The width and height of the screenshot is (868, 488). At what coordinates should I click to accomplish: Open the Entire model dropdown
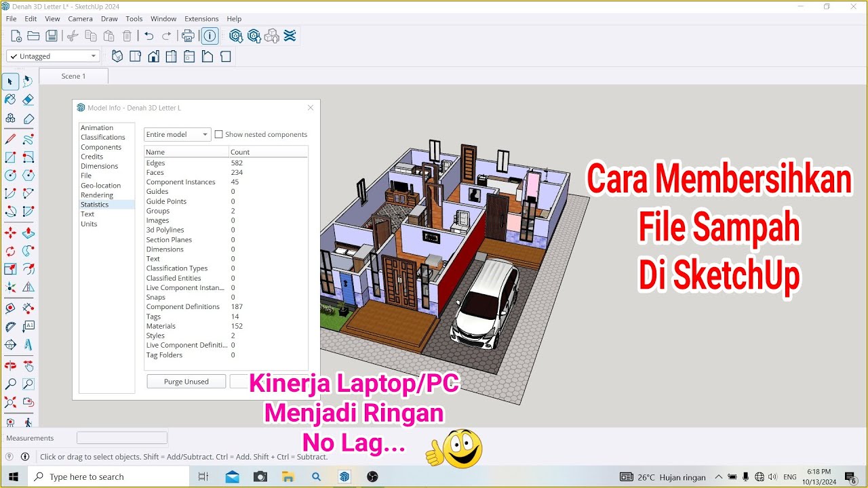click(177, 134)
